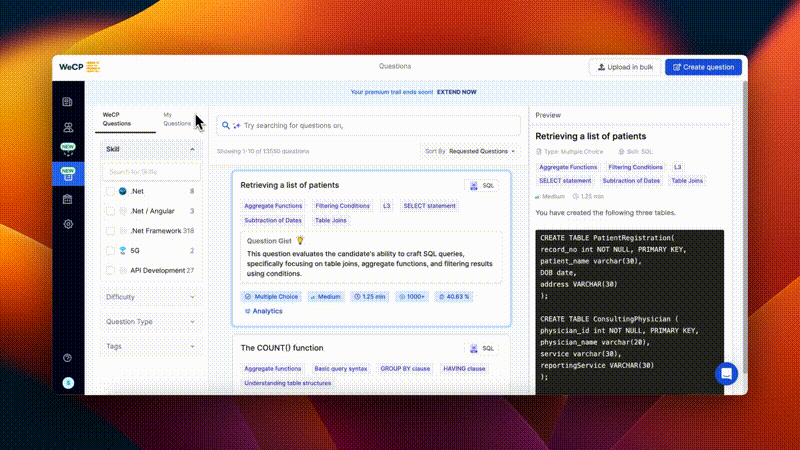Tick the 5G skill checkbox
The width and height of the screenshot is (800, 450).
pyautogui.click(x=110, y=251)
